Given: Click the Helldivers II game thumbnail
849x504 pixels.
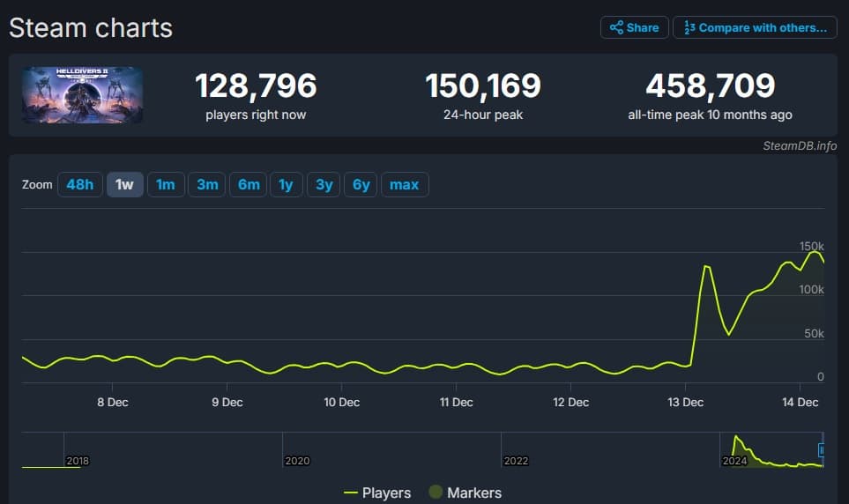Looking at the screenshot, I should [x=82, y=95].
